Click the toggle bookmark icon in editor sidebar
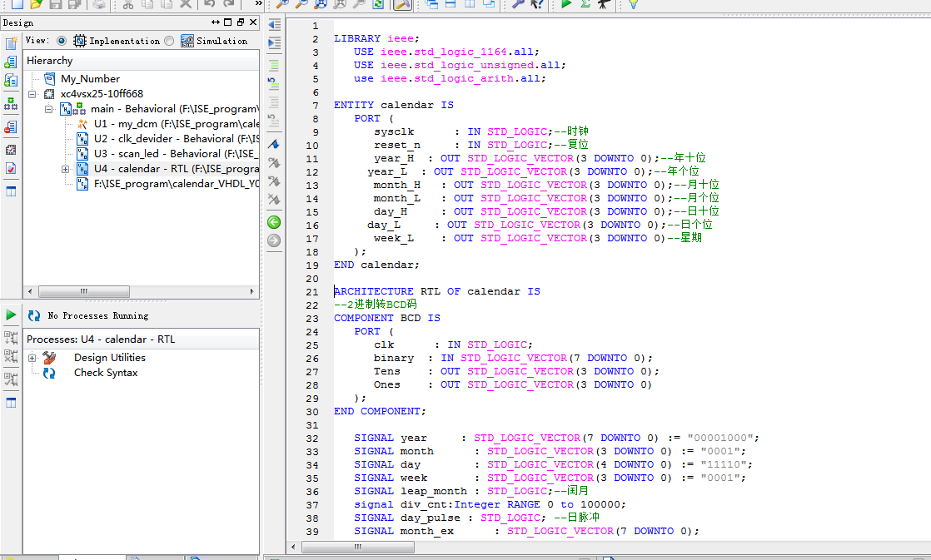 coord(274,145)
